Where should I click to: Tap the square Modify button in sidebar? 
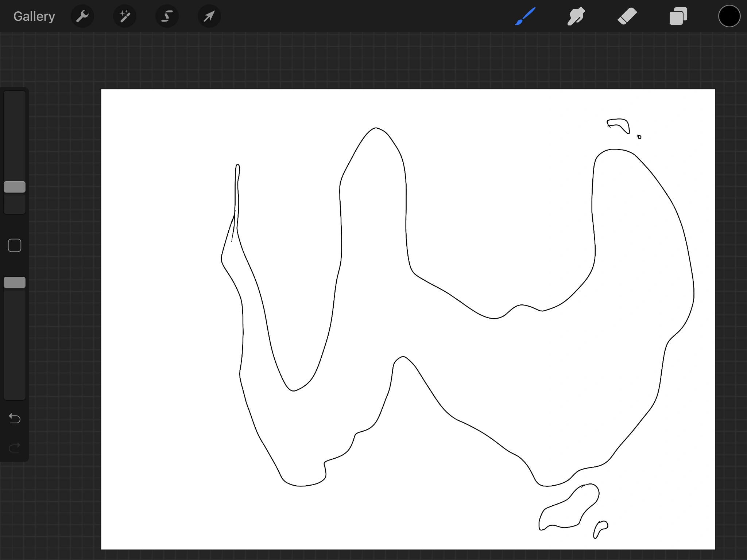point(15,245)
